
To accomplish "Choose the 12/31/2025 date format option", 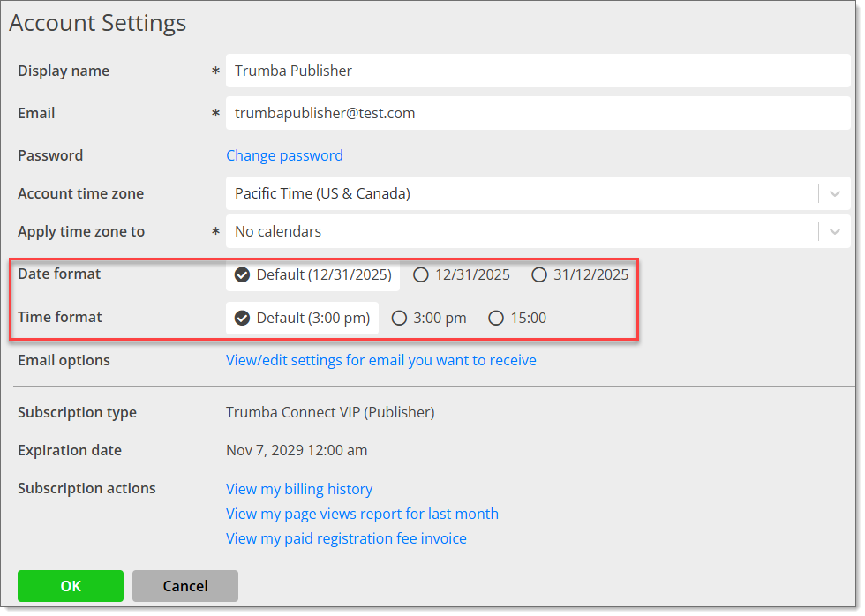I will coord(462,274).
